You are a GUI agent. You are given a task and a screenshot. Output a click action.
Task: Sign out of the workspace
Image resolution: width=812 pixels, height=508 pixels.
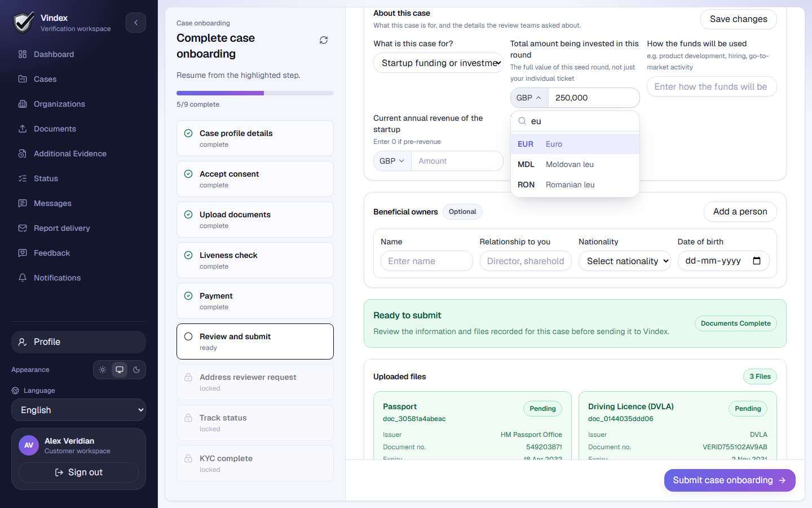click(78, 472)
